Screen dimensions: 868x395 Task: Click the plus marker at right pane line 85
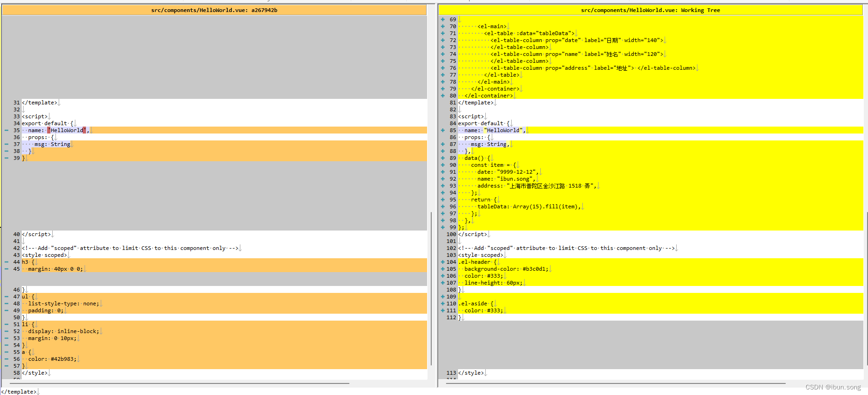coord(443,130)
